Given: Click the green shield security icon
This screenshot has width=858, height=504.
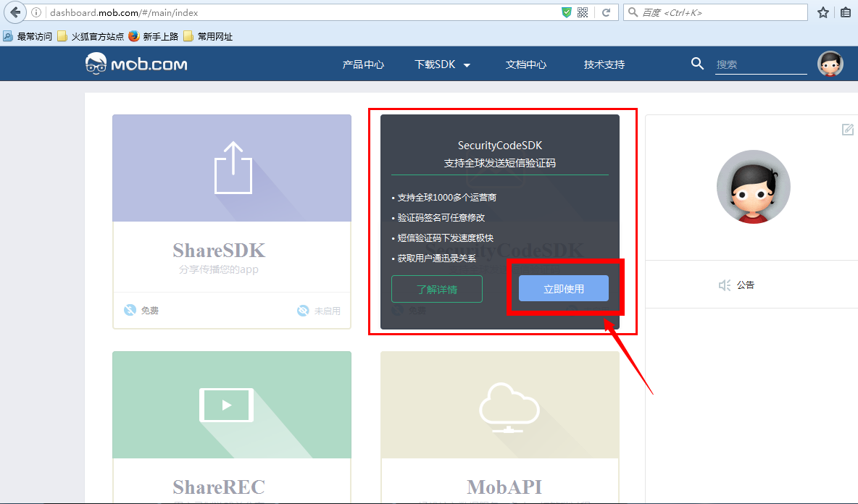Looking at the screenshot, I should [x=567, y=12].
